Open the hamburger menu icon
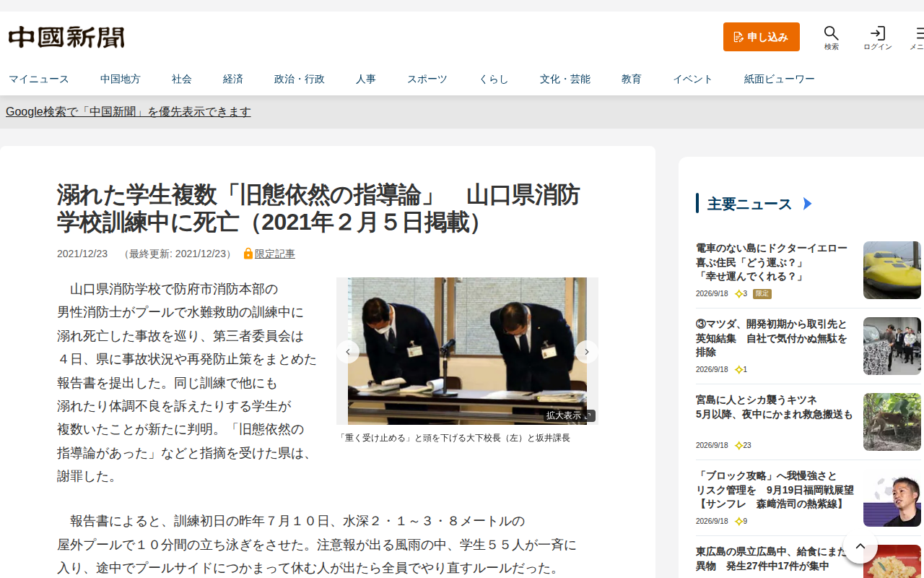Image resolution: width=924 pixels, height=578 pixels. tap(920, 33)
